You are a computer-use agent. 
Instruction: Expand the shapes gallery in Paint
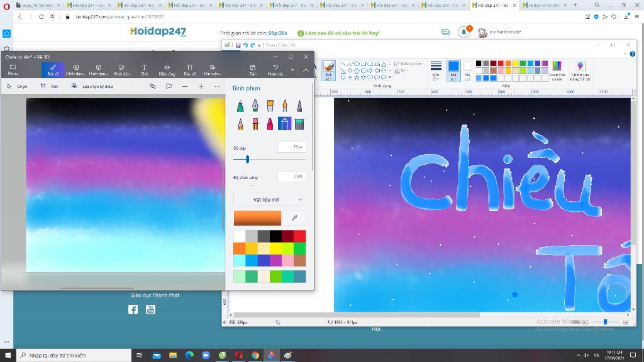coord(390,77)
